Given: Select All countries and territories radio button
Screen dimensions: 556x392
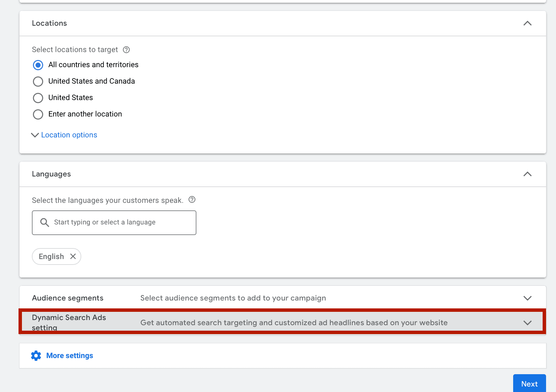Looking at the screenshot, I should 38,65.
